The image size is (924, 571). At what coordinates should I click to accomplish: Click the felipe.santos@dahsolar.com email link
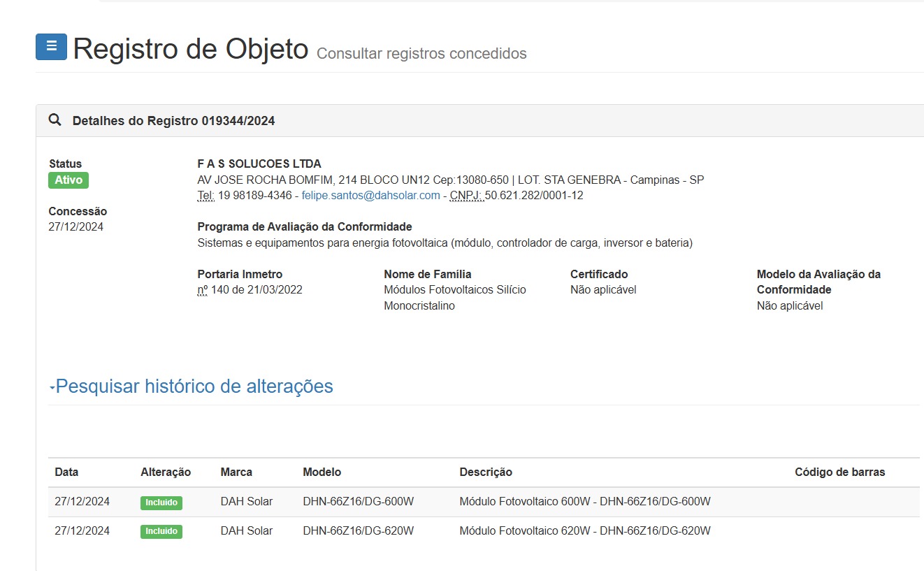(370, 196)
